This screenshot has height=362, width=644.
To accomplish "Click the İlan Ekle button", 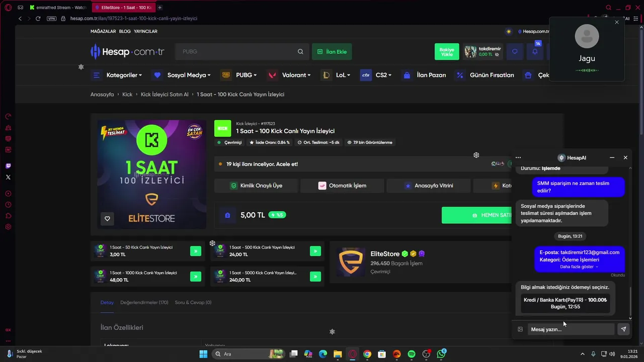I will pyautogui.click(x=332, y=52).
